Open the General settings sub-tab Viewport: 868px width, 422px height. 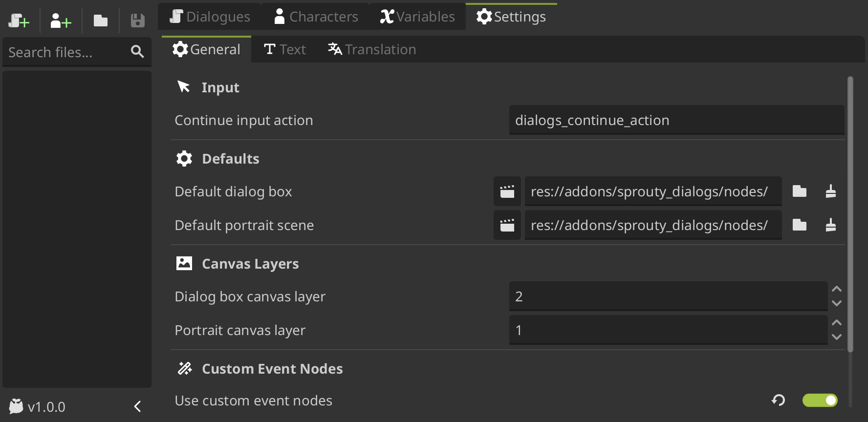(x=206, y=49)
